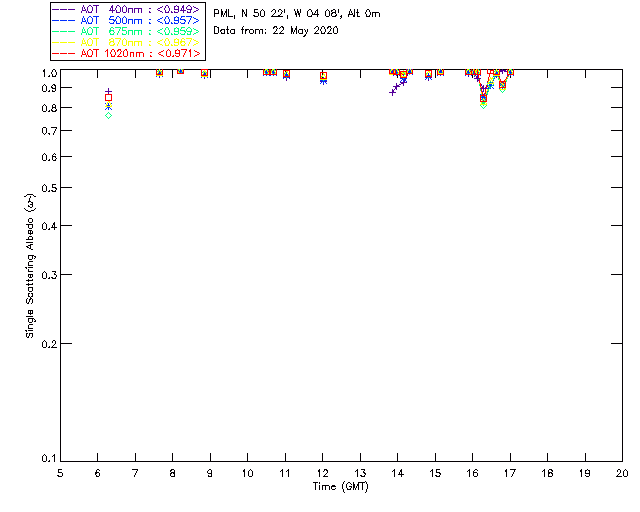Image resolution: width=640 pixels, height=512 pixels.
Task: Click the x-axis tick label 5
Action: coord(60,473)
